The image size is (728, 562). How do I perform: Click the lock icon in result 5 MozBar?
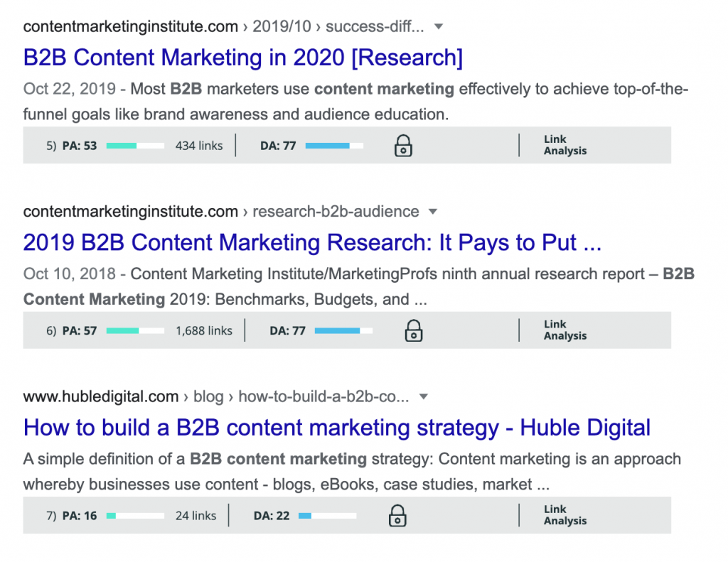point(403,146)
